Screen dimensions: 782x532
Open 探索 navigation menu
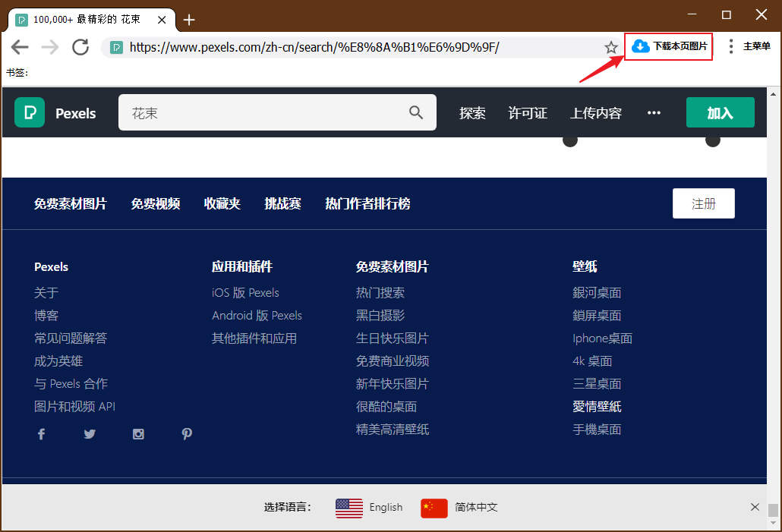[x=472, y=113]
